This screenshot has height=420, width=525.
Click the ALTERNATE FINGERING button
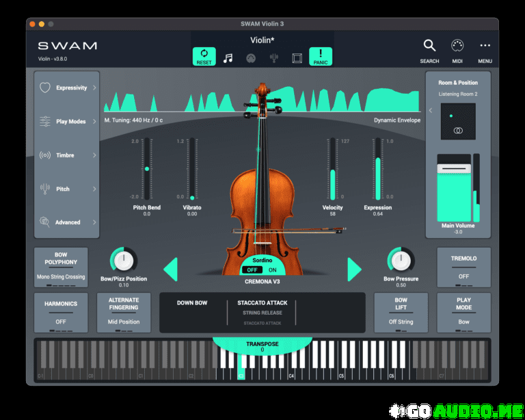(124, 313)
